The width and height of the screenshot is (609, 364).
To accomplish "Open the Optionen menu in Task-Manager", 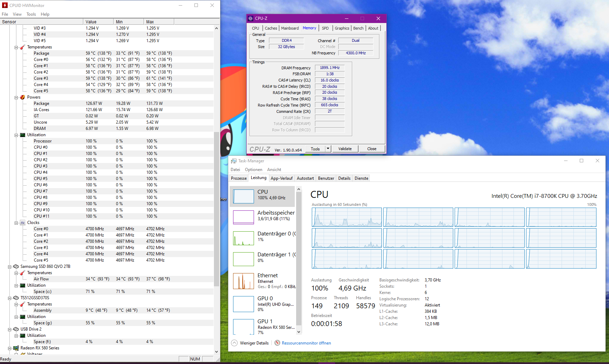I will [254, 170].
